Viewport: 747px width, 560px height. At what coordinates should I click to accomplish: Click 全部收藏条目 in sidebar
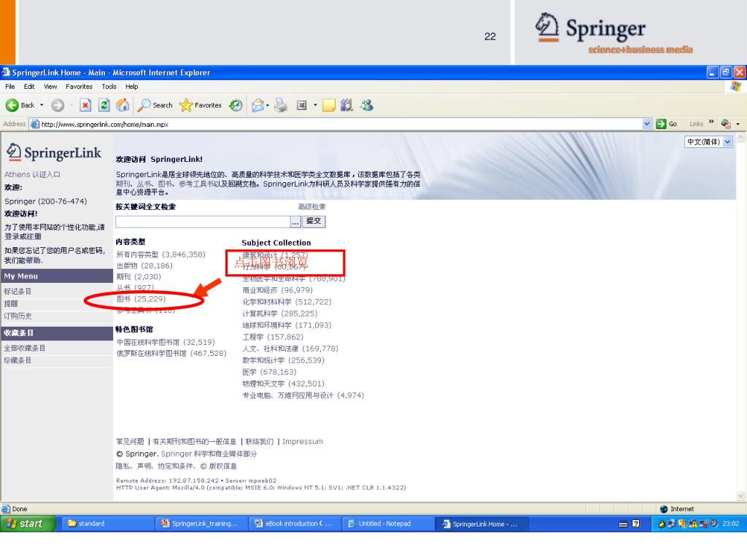click(24, 348)
